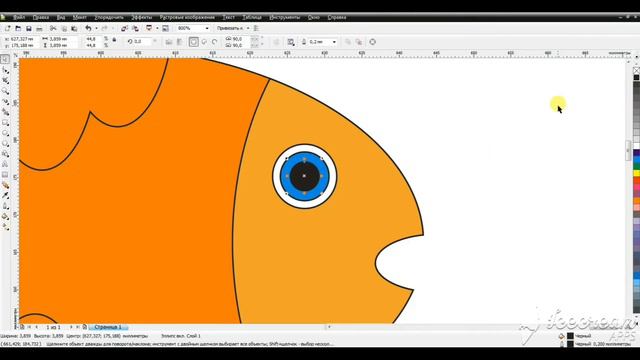This screenshot has height=360, width=640.
Task: Open the Макет menu
Action: point(80,17)
